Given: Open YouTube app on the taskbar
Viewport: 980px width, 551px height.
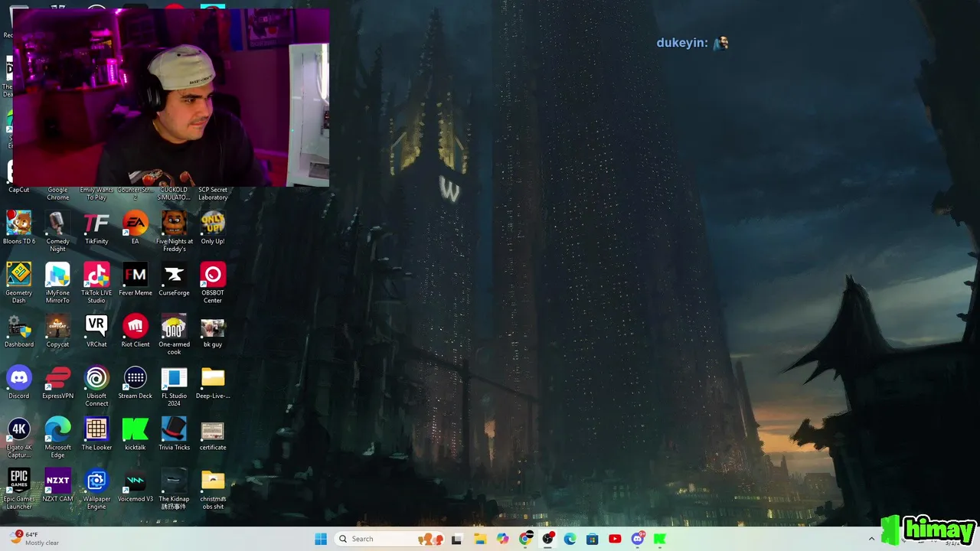Looking at the screenshot, I should [615, 539].
